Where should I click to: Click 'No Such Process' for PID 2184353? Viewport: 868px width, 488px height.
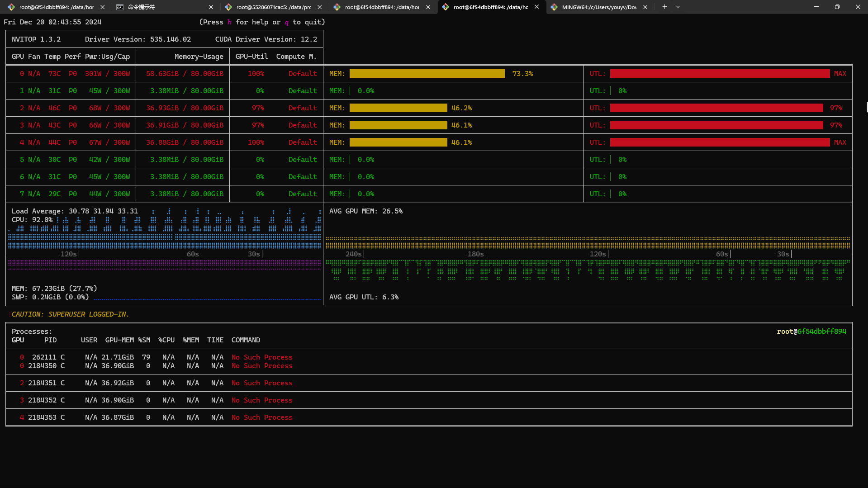click(x=262, y=417)
